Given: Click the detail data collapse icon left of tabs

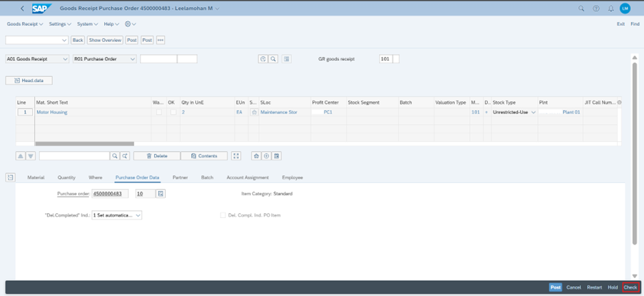Looking at the screenshot, I should (x=10, y=177).
